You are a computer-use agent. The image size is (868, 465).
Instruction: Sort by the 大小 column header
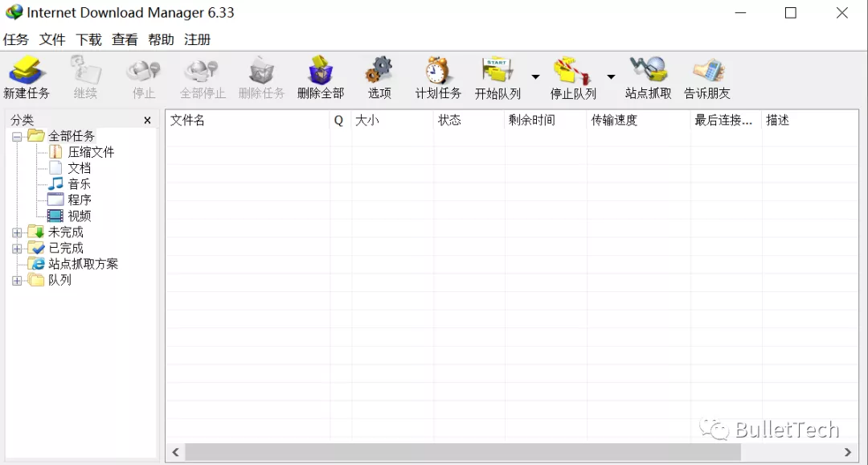pos(362,121)
